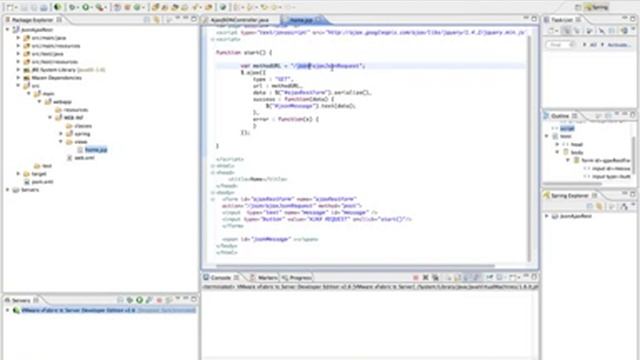Expand JRE System Library node
The image size is (640, 360).
tap(18, 70)
